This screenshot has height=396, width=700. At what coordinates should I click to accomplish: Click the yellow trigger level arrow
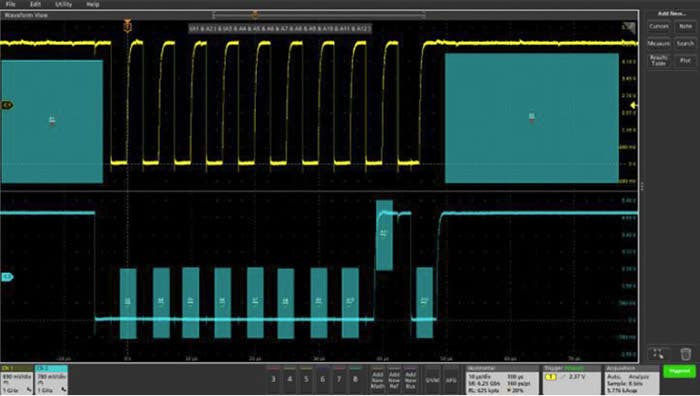coord(633,105)
